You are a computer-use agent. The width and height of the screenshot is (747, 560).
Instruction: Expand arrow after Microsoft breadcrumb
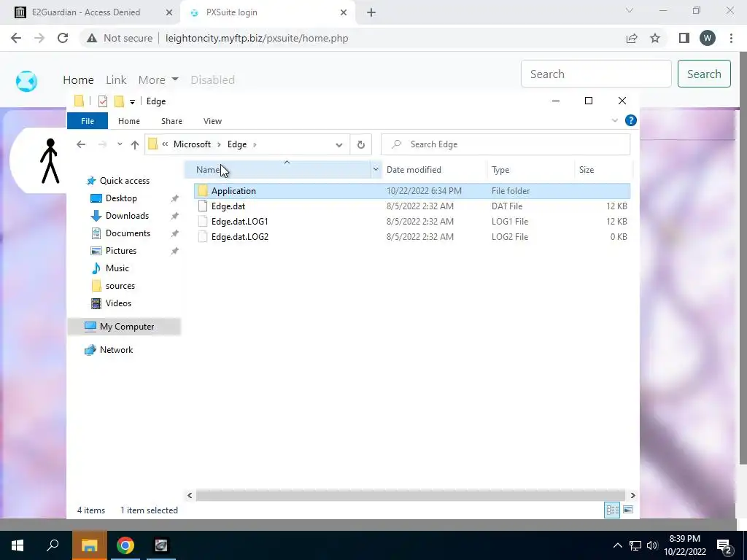coord(219,144)
